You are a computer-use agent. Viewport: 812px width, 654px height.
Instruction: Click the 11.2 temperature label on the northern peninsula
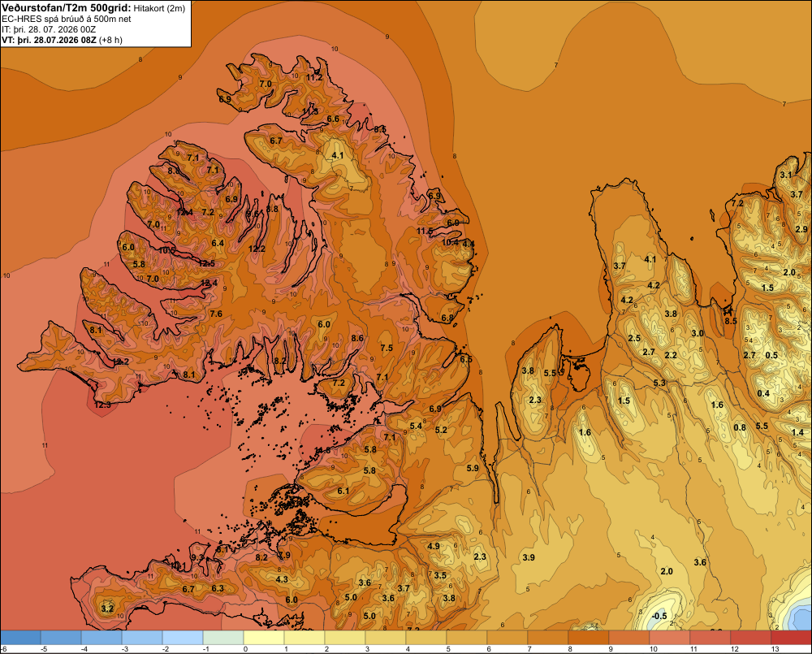tap(314, 77)
